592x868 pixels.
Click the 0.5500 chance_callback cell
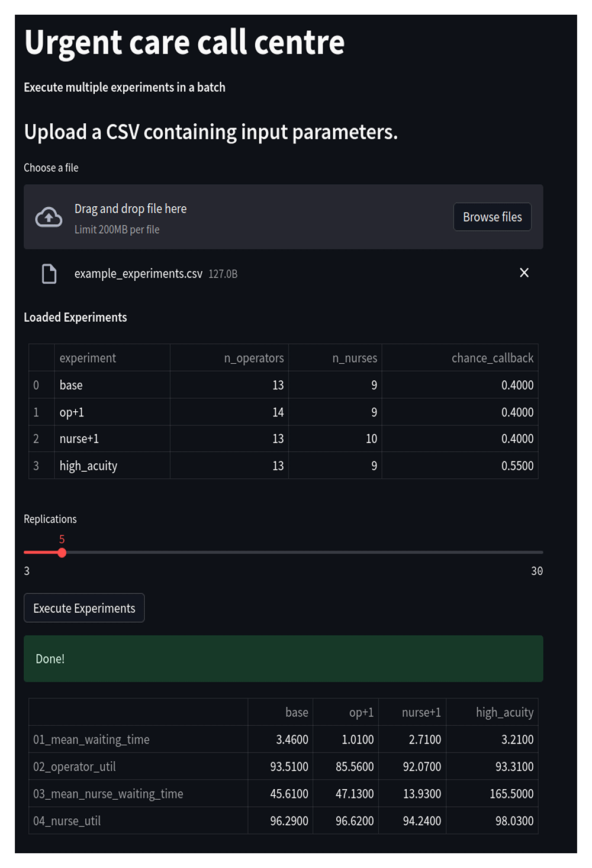click(517, 466)
